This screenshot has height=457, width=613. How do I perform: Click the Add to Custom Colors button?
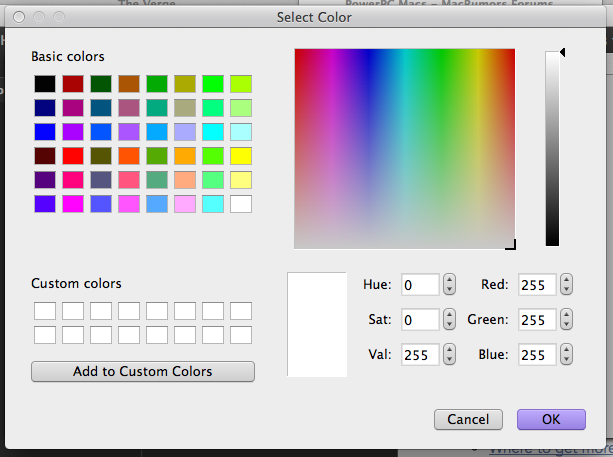143,371
